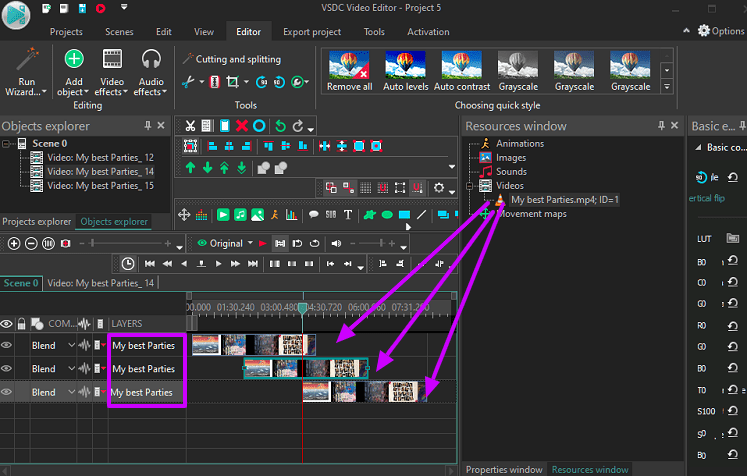Apply the Auto levels quick style
Screen dimensions: 747x476
(x=405, y=71)
